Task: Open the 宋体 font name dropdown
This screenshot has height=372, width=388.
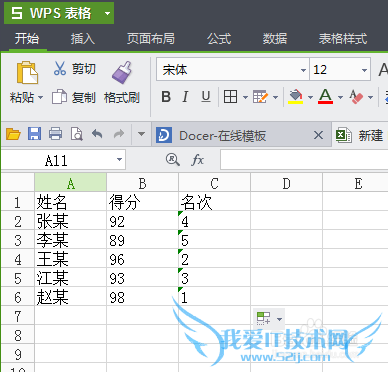Action: coord(303,70)
